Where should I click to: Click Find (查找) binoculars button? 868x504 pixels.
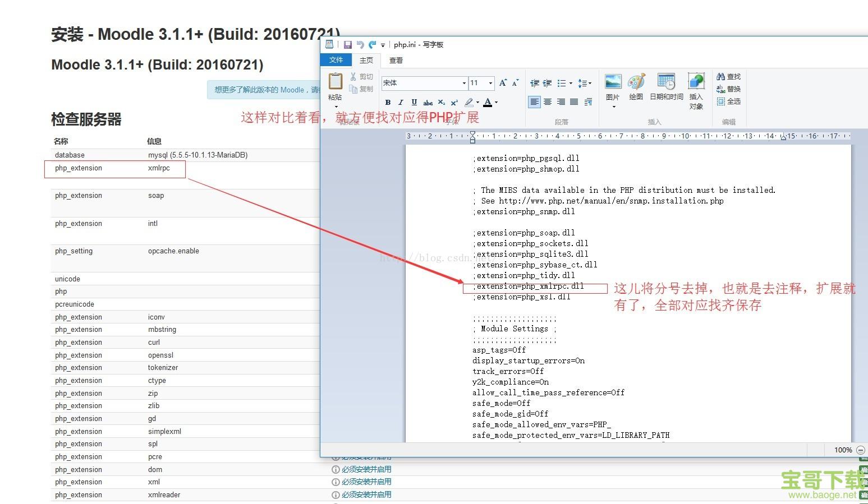point(728,77)
